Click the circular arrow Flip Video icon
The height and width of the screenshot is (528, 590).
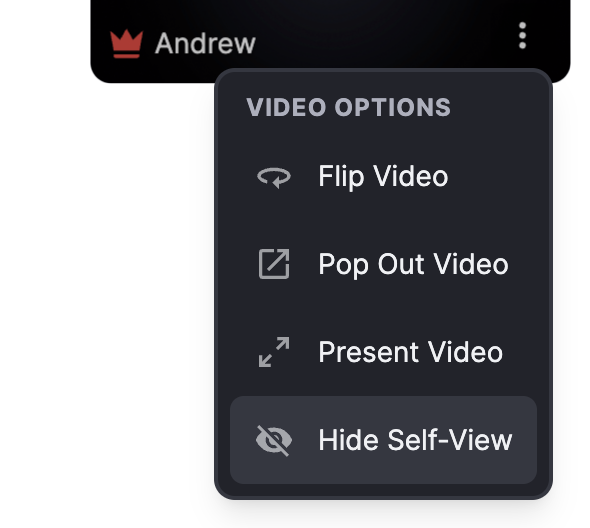click(274, 177)
